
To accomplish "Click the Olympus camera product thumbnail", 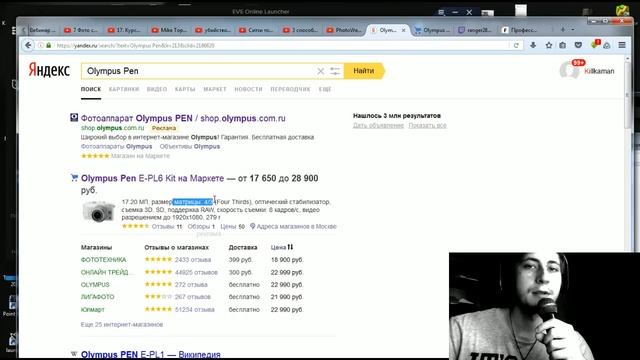I will (98, 211).
